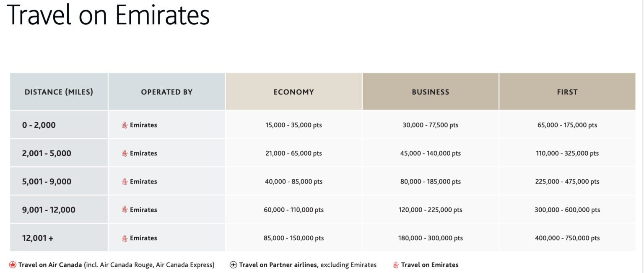Viewport: 644px width, 273px height.
Task: Click the Travel on Emirates page heading
Action: click(108, 15)
